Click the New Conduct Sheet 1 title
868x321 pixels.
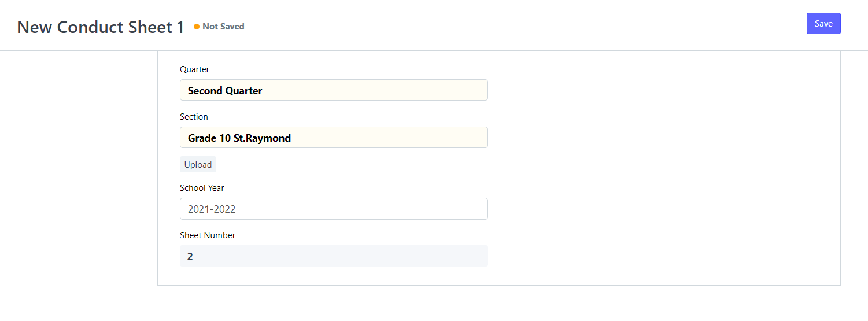coord(101,27)
